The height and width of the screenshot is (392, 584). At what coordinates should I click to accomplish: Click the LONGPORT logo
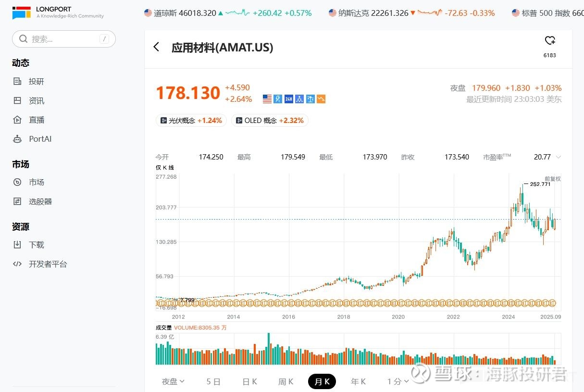tap(58, 12)
